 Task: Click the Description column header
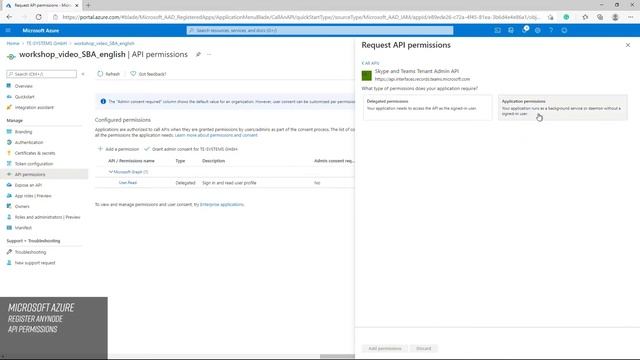(x=213, y=161)
